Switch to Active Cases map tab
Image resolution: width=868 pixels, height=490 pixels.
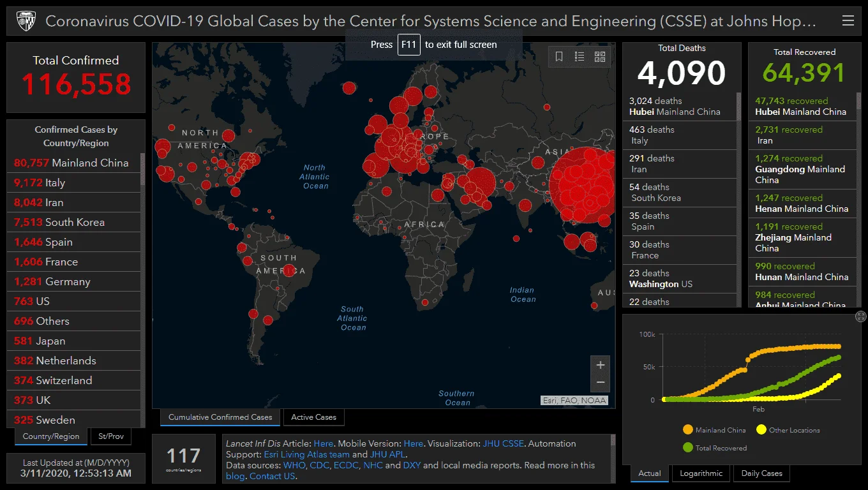click(x=314, y=417)
